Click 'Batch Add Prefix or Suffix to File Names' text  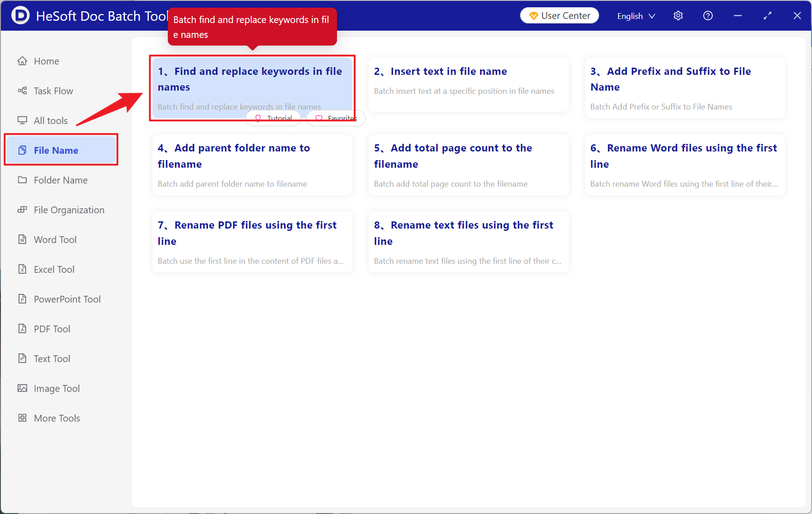coord(661,107)
